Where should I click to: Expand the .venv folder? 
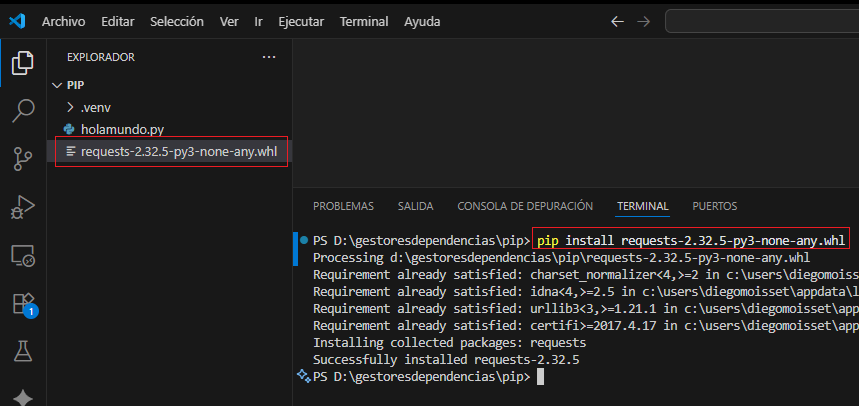(95, 107)
